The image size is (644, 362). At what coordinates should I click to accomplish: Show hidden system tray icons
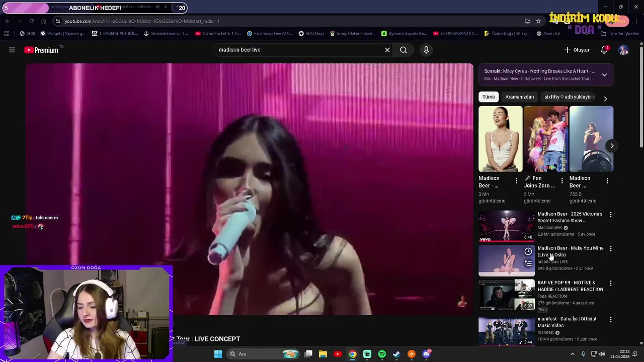coord(572,354)
